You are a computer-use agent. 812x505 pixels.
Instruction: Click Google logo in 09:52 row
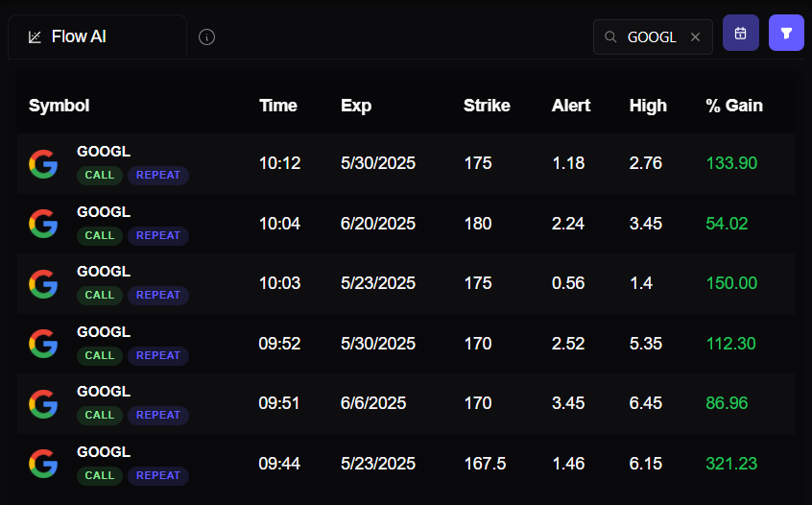click(43, 344)
